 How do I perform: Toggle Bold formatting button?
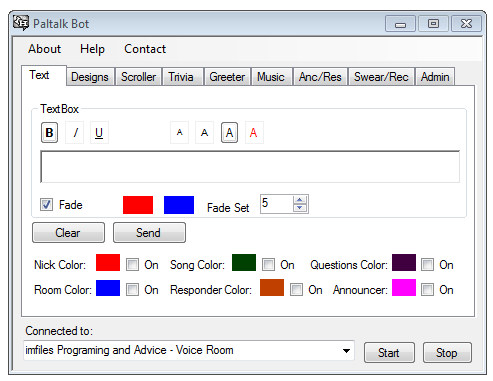coord(49,133)
